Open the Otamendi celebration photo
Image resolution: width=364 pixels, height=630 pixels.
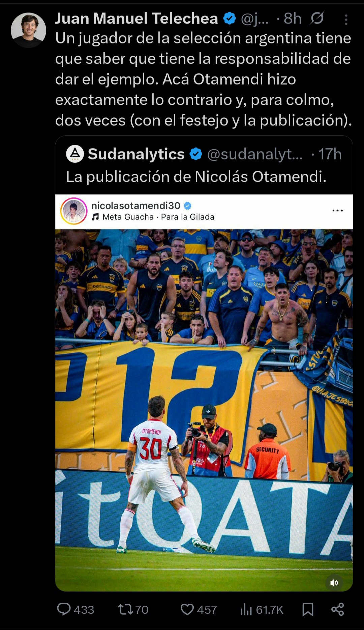(204, 410)
